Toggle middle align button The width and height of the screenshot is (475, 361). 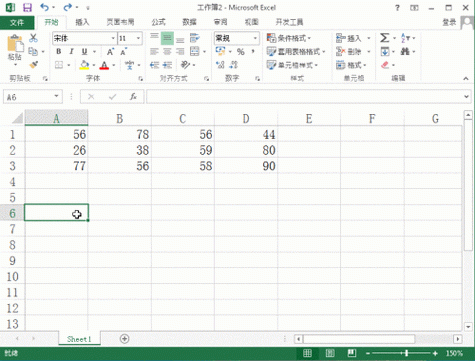[x=167, y=38]
